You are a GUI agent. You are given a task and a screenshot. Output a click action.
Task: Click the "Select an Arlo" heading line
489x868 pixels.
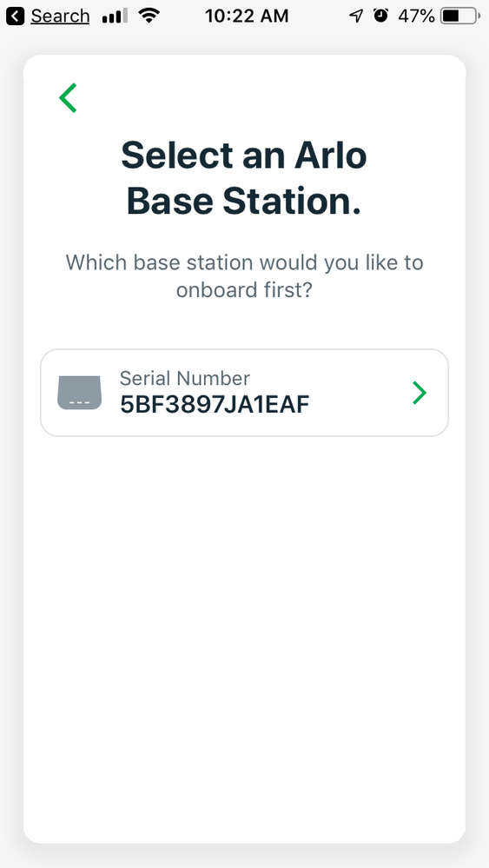pos(244,155)
